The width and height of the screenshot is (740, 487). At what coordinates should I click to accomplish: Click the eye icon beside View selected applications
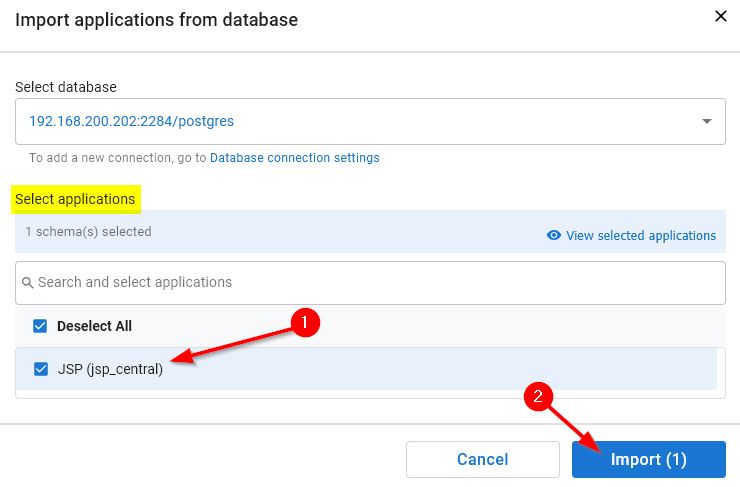(x=553, y=236)
